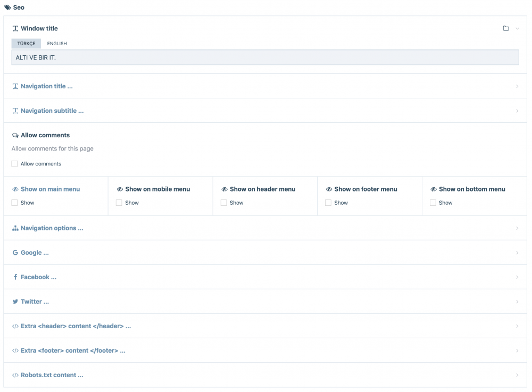Expand the Navigation title section chevron

click(517, 86)
